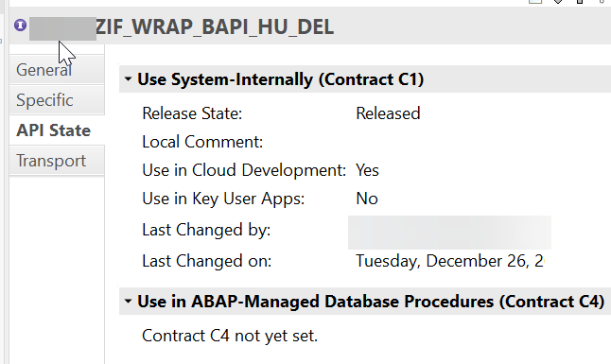Click the Release State label
The image size is (611, 364).
(x=192, y=113)
